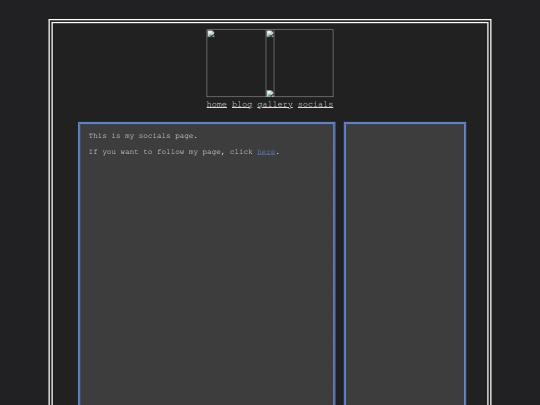Click the narrow strip between header images
This screenshot has height=405, width=540.
click(270, 64)
